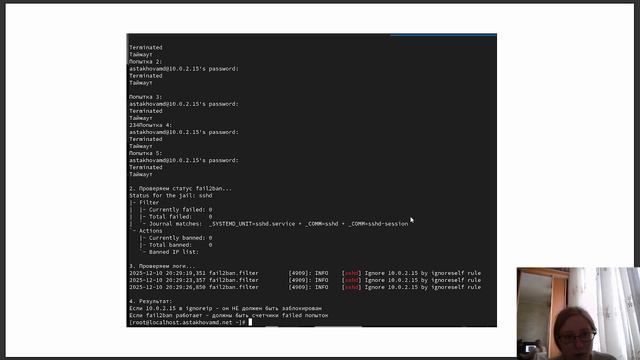
Task: Click the heading "4. Результат:"
Action: (150, 301)
